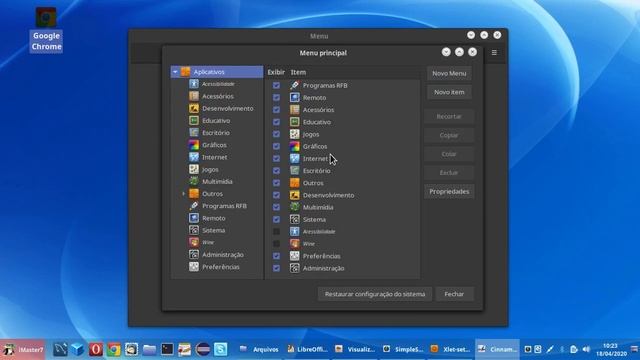Open the terminal launcher in the taskbar
Viewport: 640px width, 360px height.
point(167,349)
